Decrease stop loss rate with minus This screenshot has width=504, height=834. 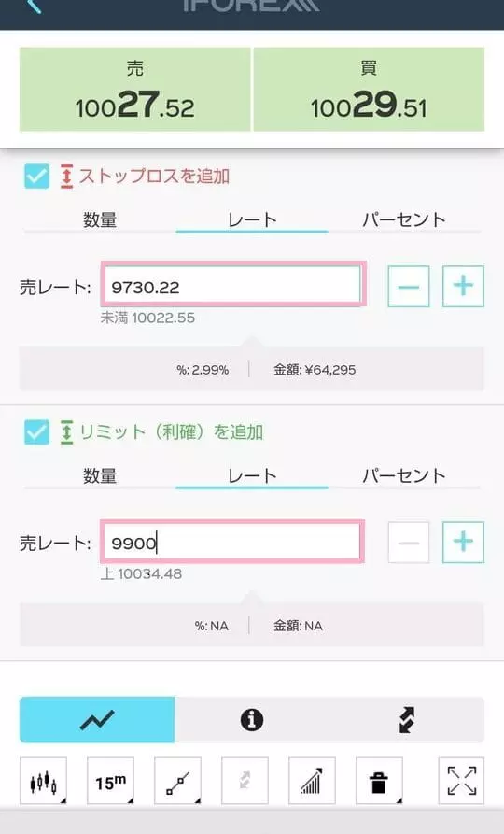408,286
